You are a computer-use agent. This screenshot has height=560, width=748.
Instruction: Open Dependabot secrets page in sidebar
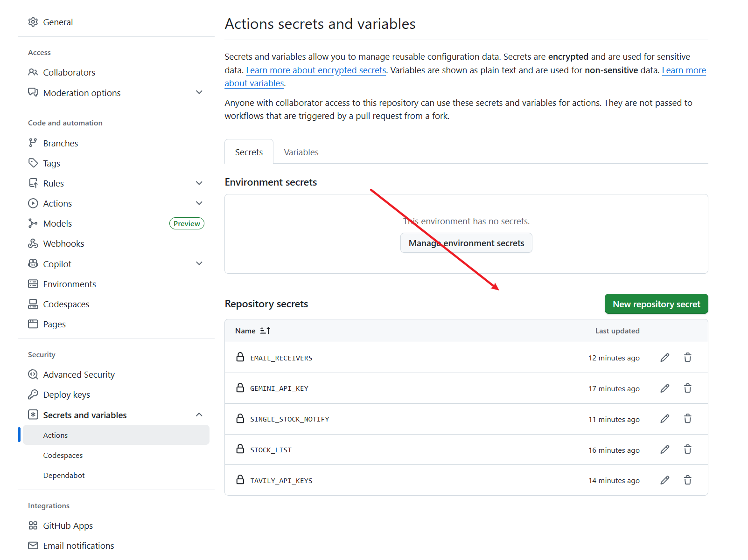pos(64,475)
